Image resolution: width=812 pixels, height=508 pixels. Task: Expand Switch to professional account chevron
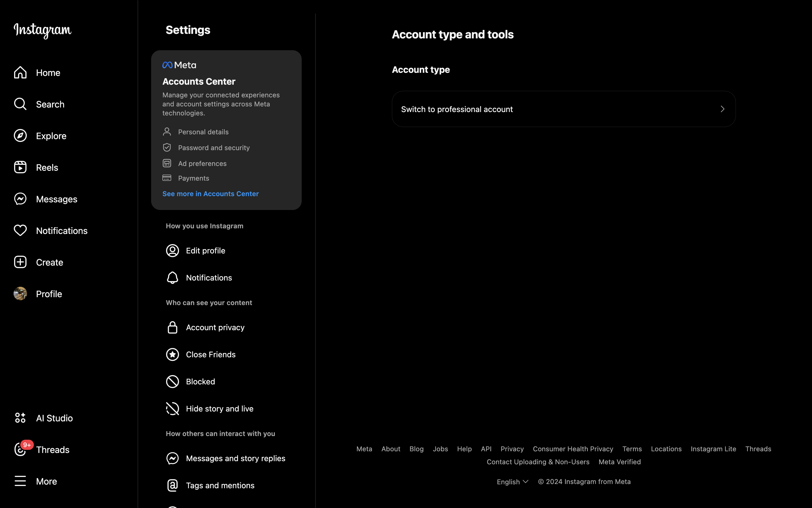[722, 109]
